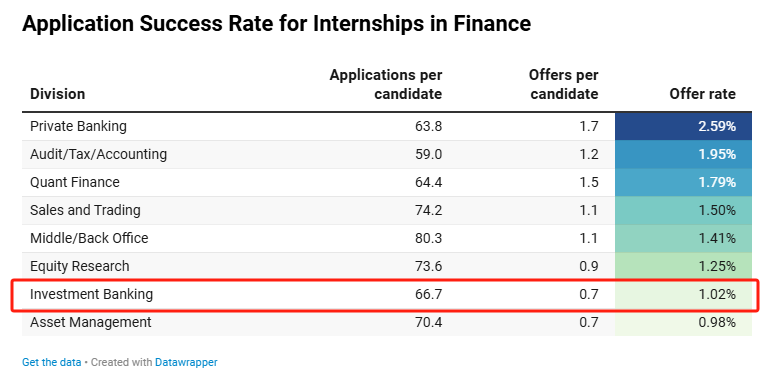Click the Applications per candidate header
This screenshot has height=371, width=761.
[386, 84]
